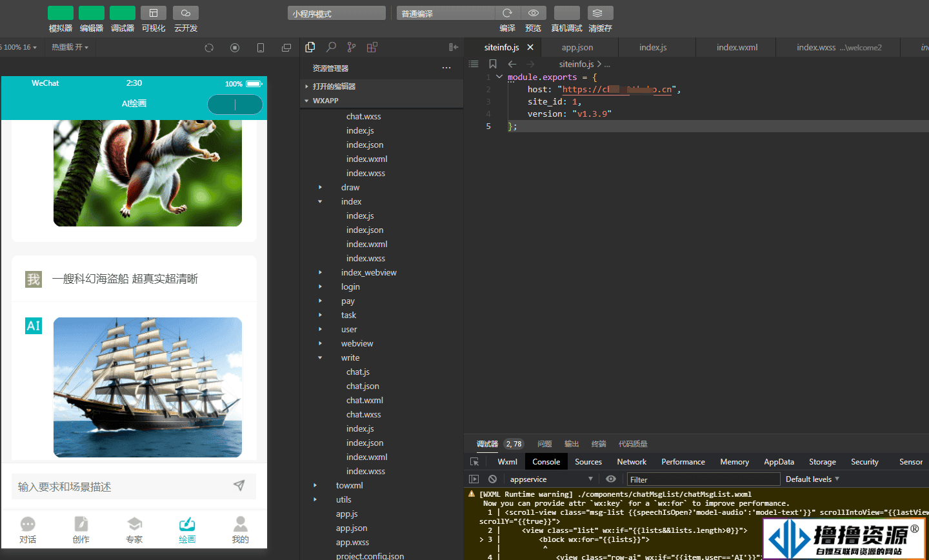Open app.json in the file tree
The image size is (929, 560).
352,528
